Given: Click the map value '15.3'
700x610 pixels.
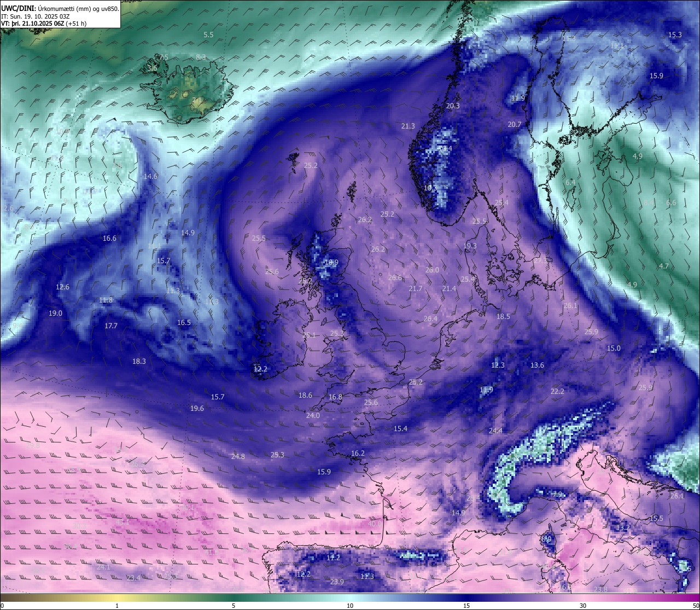Looking at the screenshot, I should [x=675, y=35].
